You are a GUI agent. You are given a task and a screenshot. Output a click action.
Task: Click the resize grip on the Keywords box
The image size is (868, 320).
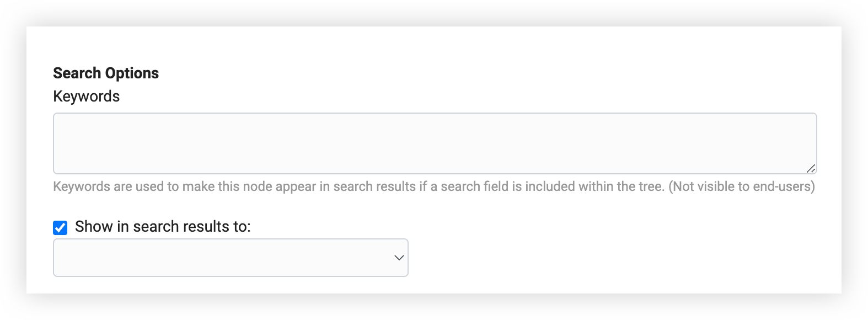point(811,168)
